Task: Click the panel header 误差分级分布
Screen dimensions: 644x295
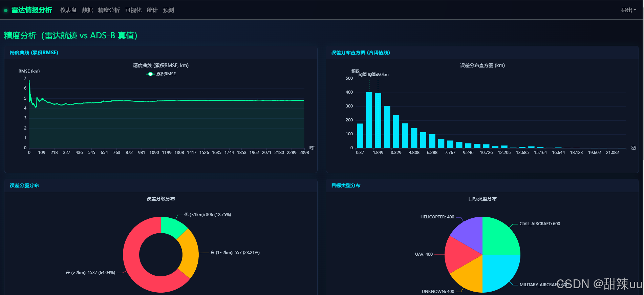Action: click(24, 185)
